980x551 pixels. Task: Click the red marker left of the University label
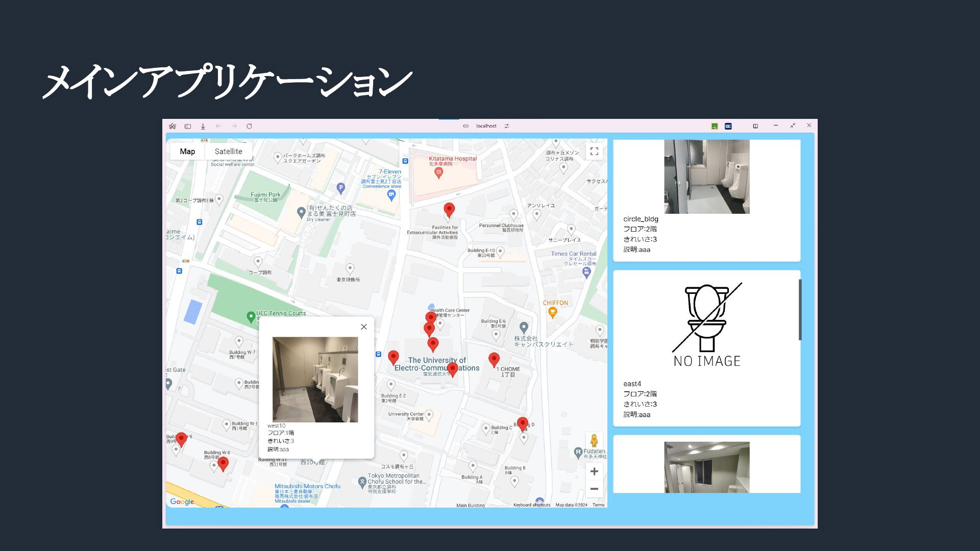pos(394,357)
